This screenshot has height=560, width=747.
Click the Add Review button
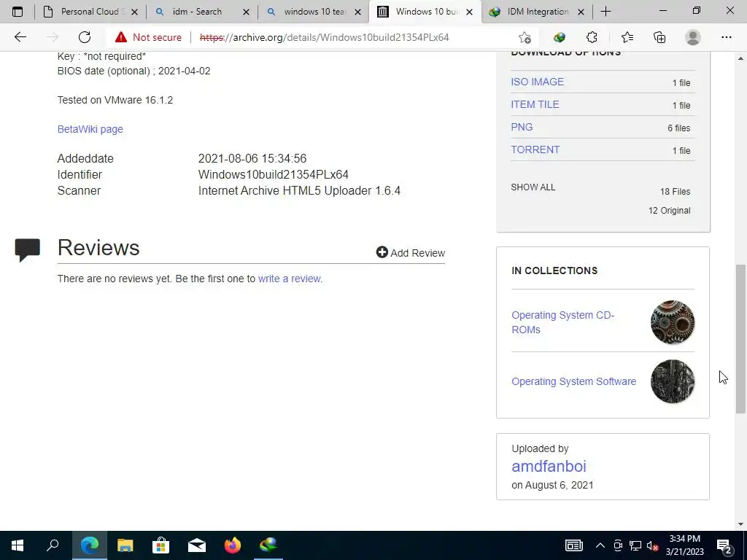(410, 253)
